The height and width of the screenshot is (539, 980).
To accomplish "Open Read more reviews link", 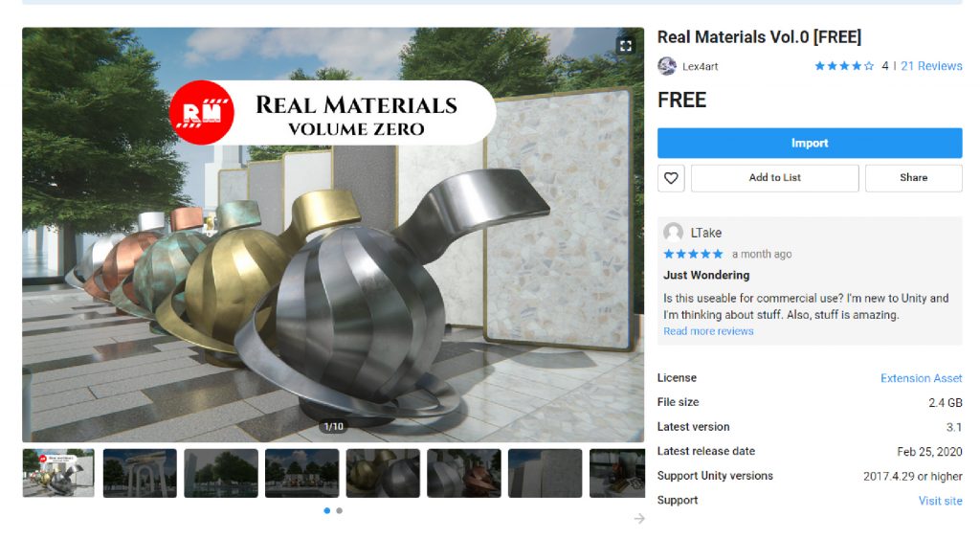I will click(708, 331).
